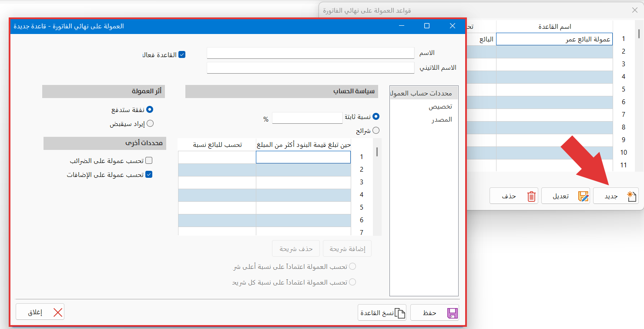Viewport: 644px width, 329px height.
Task: Enable تحسب عمولة على الضرائب checkbox
Action: (149, 160)
